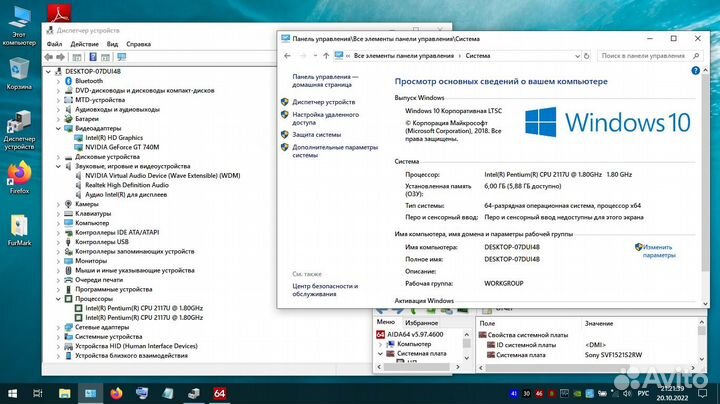The height and width of the screenshot is (404, 720).
Task: Click the System window back navigation arrow
Action: coord(287,56)
